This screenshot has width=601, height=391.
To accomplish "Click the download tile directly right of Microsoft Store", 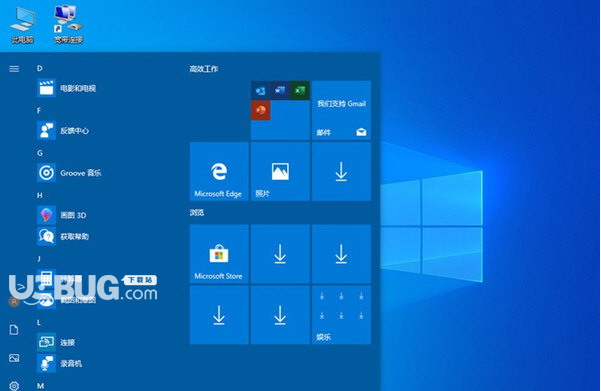I will pos(280,254).
